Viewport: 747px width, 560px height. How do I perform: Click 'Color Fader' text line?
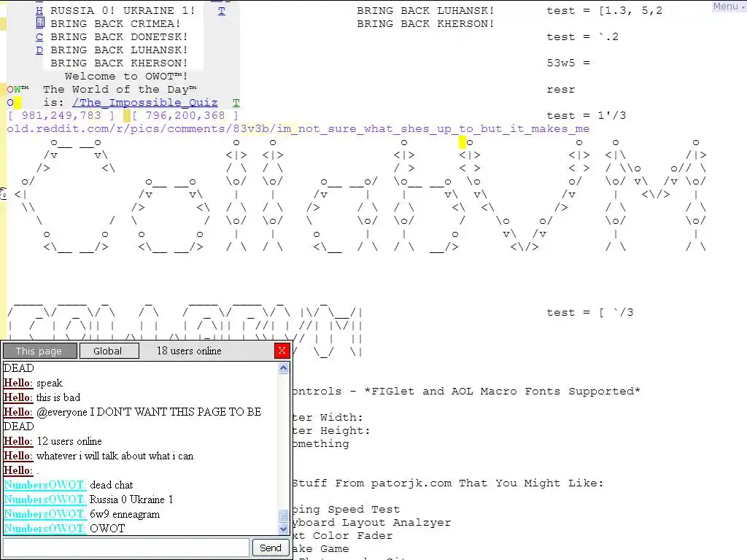click(x=353, y=536)
